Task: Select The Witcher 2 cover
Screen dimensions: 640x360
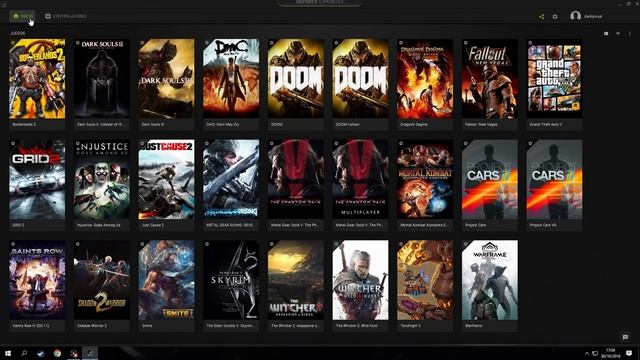Action: [x=296, y=280]
